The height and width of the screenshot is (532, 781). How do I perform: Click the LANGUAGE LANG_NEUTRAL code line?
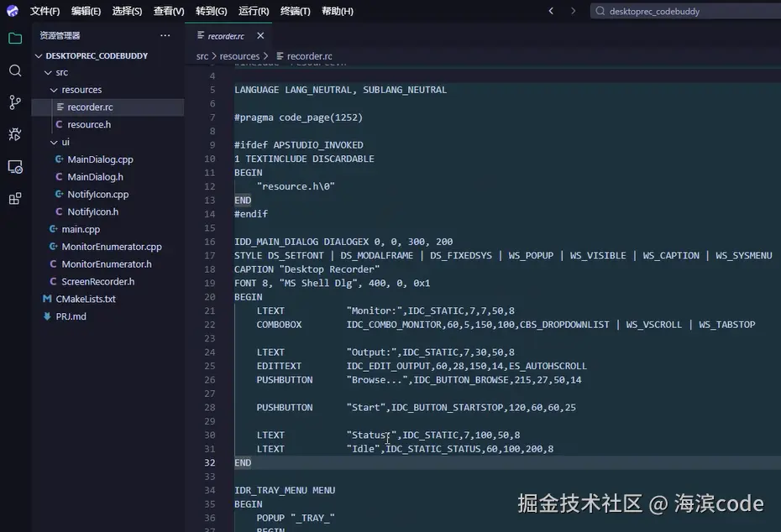tap(341, 90)
